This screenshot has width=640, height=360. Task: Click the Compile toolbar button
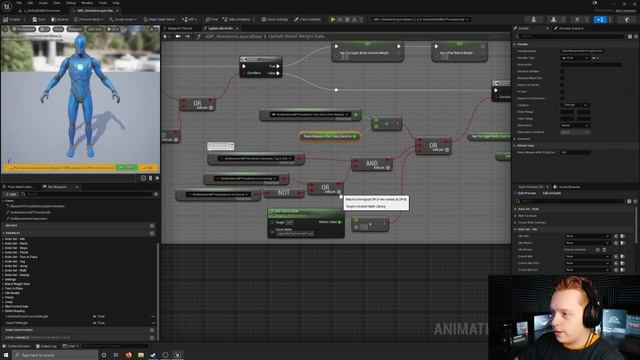12,19
